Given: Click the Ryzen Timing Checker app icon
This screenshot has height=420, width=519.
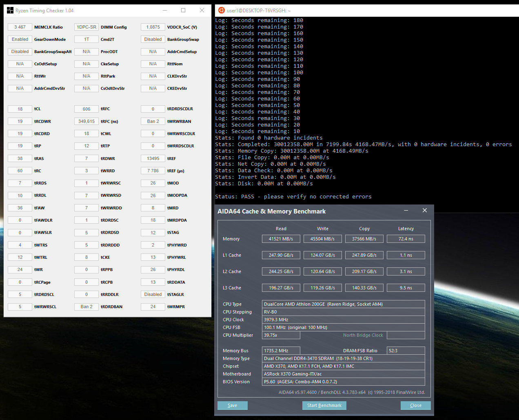Looking at the screenshot, I should (x=10, y=10).
